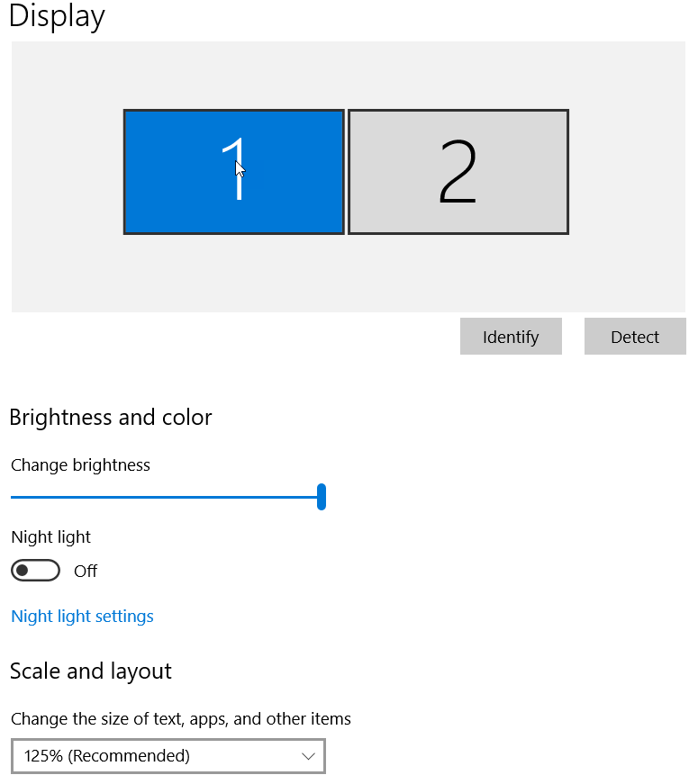Click the left end of the brightness slider
Image resolution: width=689 pixels, height=784 pixels.
(14, 497)
